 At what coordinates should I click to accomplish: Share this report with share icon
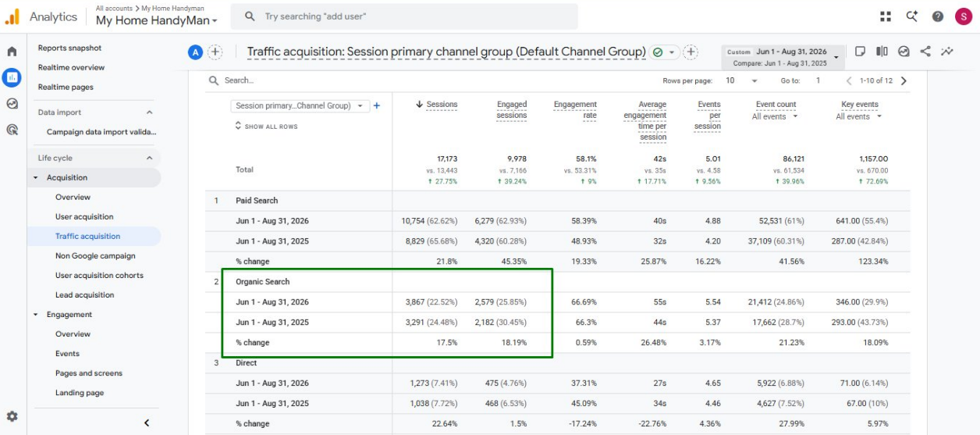pos(925,52)
